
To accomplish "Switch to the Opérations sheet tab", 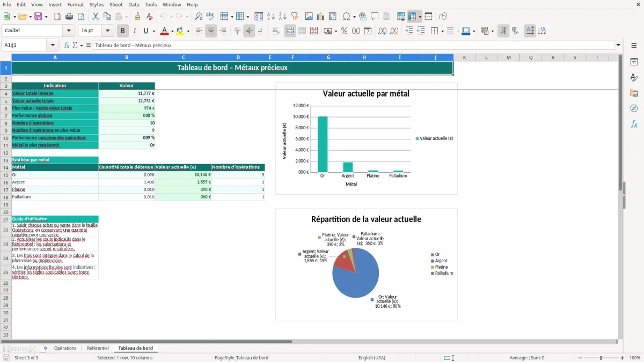I will [65, 349].
